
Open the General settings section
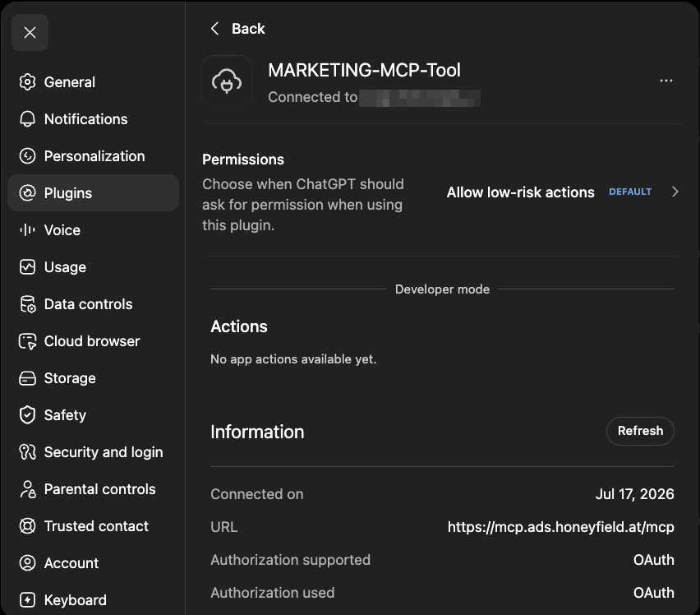click(94, 81)
